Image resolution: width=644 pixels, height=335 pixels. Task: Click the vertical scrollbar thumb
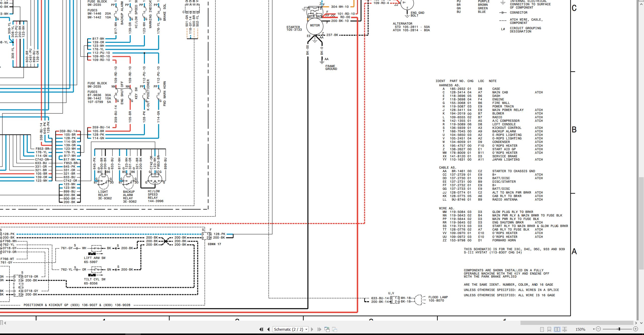pyautogui.click(x=641, y=224)
